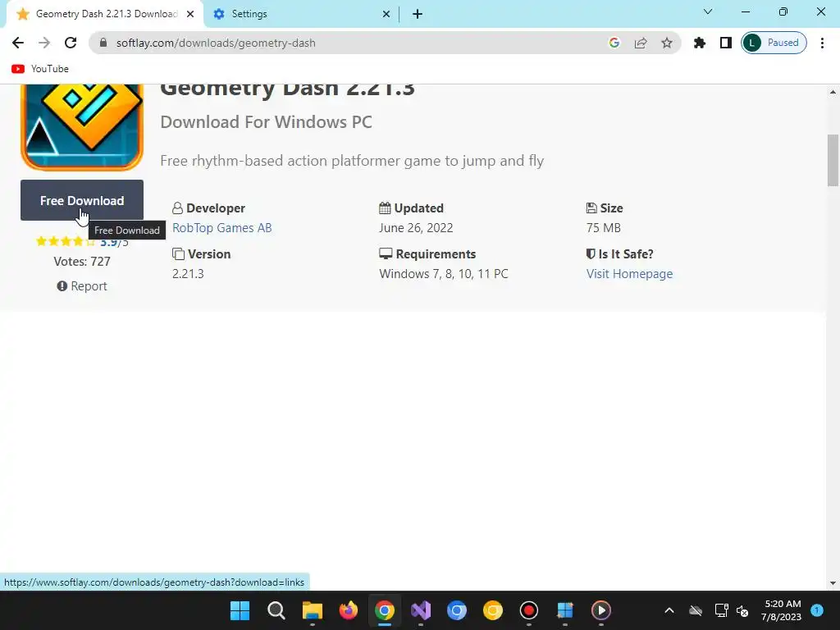
Task: Show hidden system tray icons
Action: (x=669, y=610)
